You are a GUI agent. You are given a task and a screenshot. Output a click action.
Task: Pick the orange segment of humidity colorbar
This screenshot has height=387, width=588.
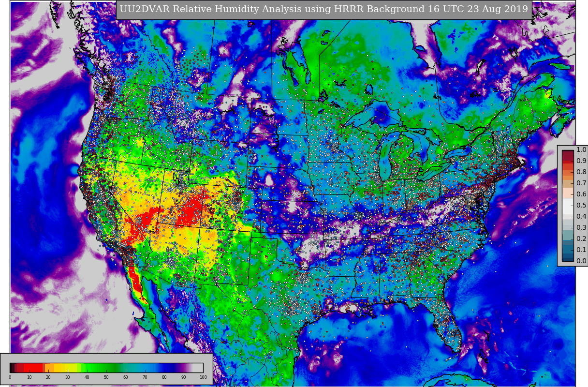point(49,368)
